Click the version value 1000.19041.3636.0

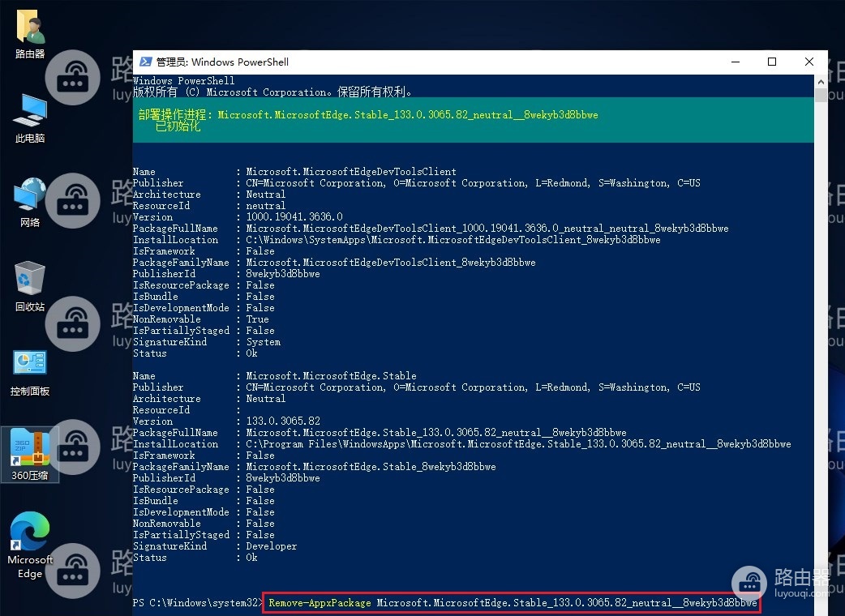coord(294,217)
